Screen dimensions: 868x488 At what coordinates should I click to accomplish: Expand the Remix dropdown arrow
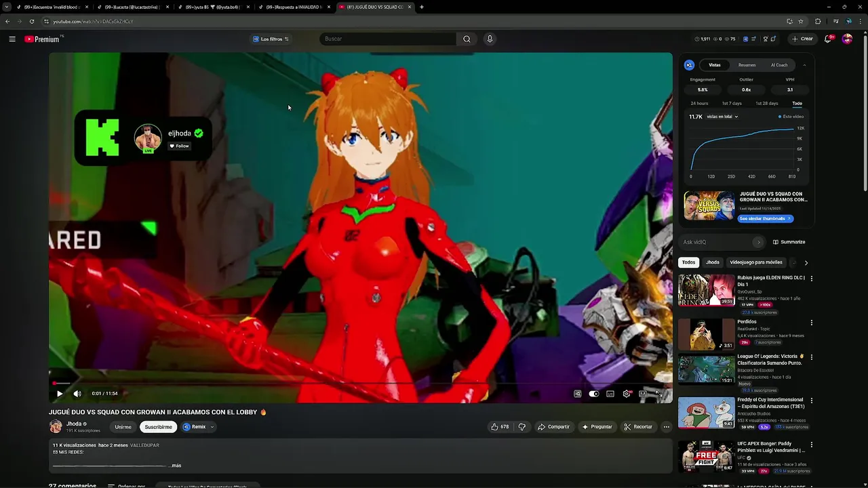pos(212,427)
